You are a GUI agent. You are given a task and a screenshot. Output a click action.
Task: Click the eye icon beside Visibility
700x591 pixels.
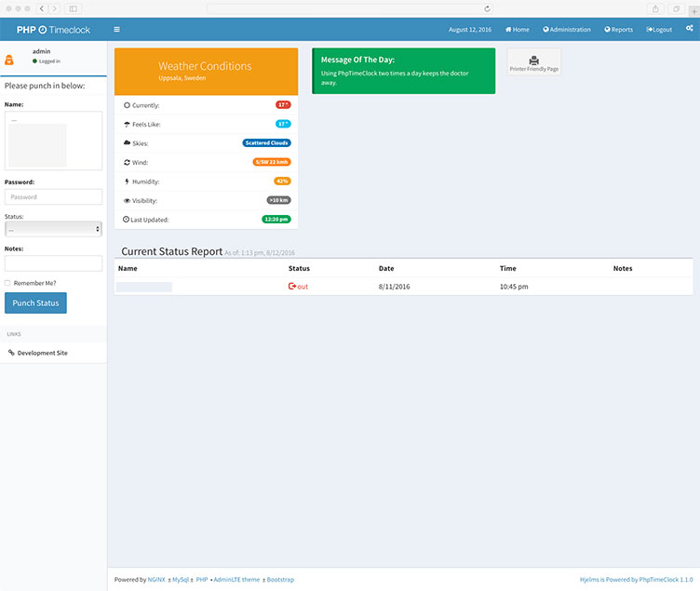click(127, 200)
